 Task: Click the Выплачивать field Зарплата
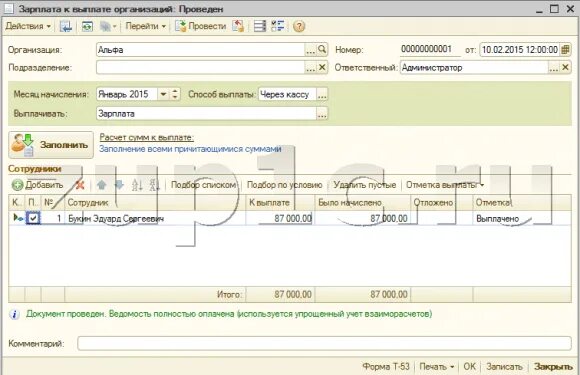(206, 114)
